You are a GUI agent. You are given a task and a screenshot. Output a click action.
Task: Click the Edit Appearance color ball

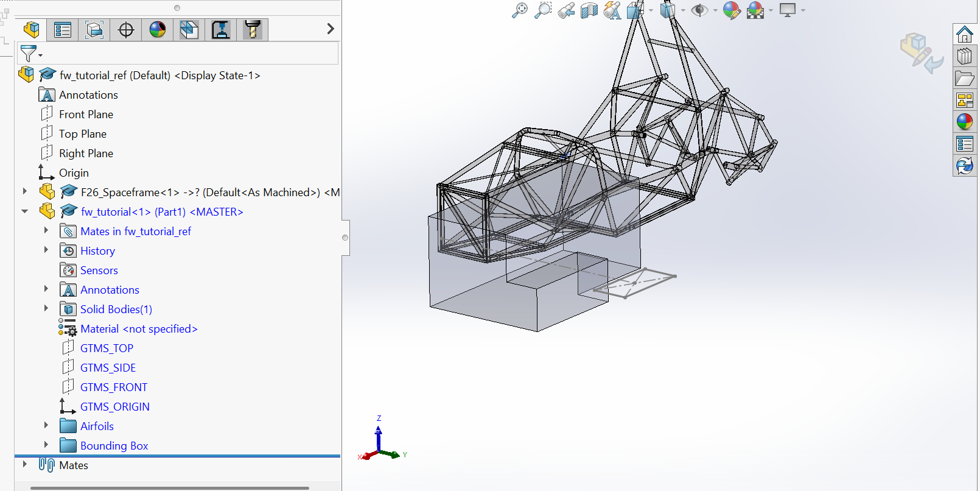click(731, 10)
